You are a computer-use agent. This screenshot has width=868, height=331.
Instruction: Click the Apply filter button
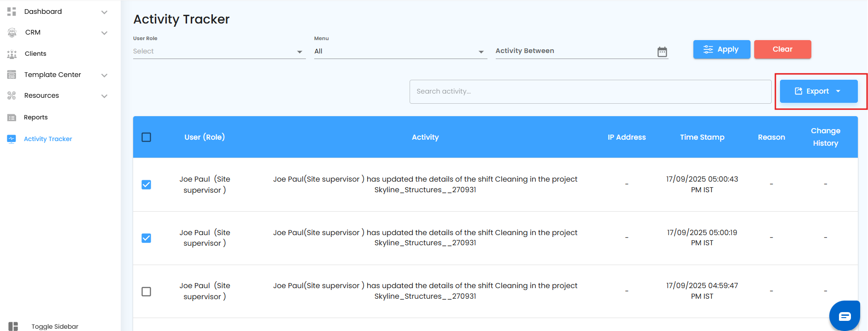(x=721, y=49)
